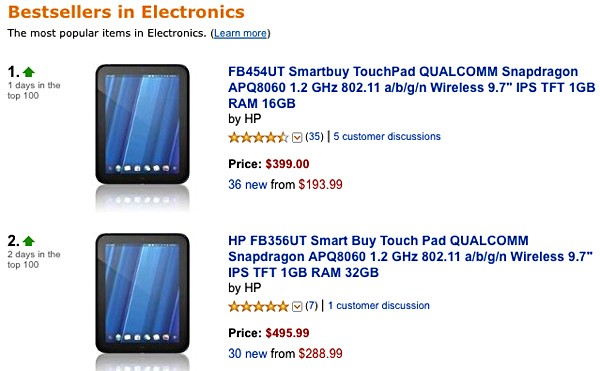Expand rating dropdown arrow next to (7)

point(297,306)
